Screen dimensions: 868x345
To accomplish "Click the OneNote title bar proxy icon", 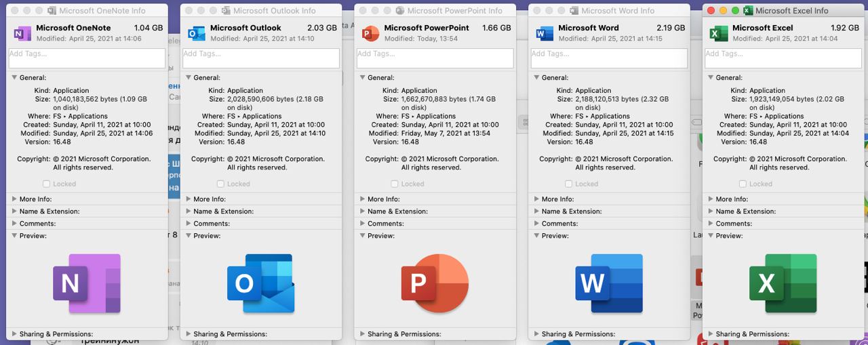I will 52,10.
